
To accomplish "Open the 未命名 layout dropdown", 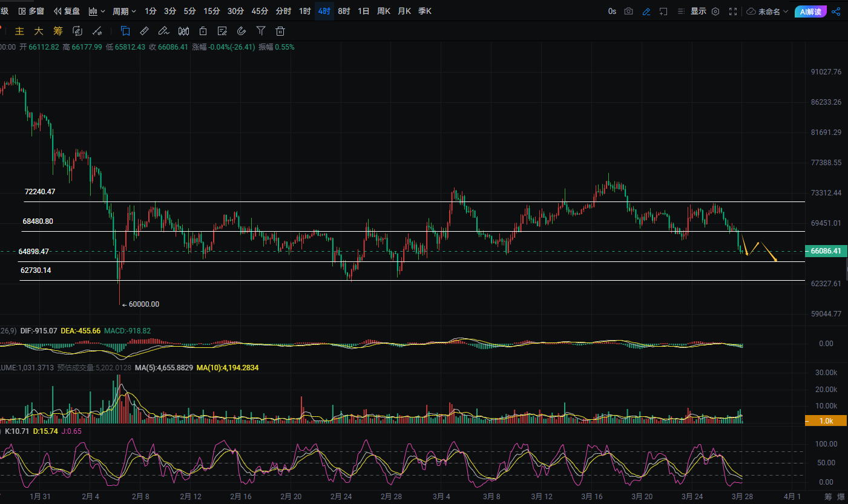I will 768,11.
